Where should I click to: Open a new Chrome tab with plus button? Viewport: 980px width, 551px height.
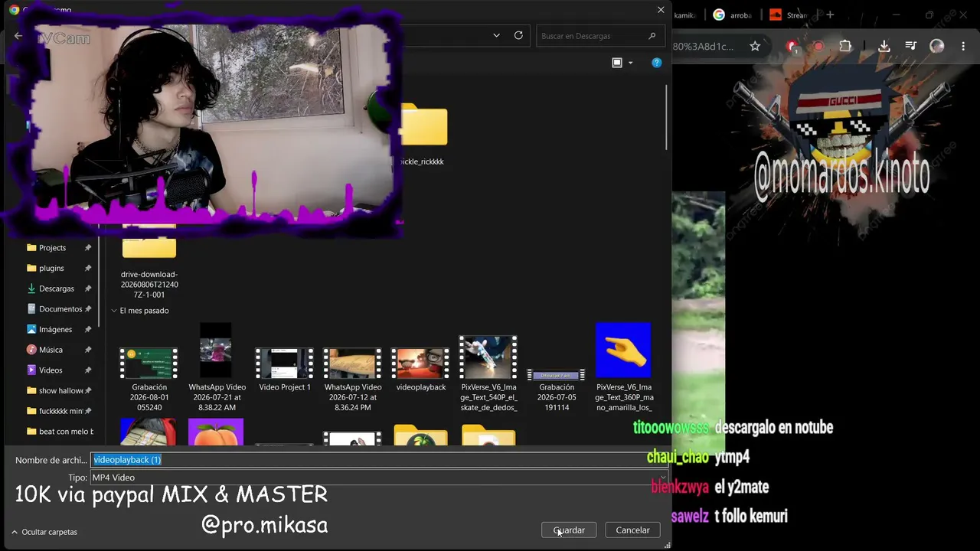(x=830, y=15)
